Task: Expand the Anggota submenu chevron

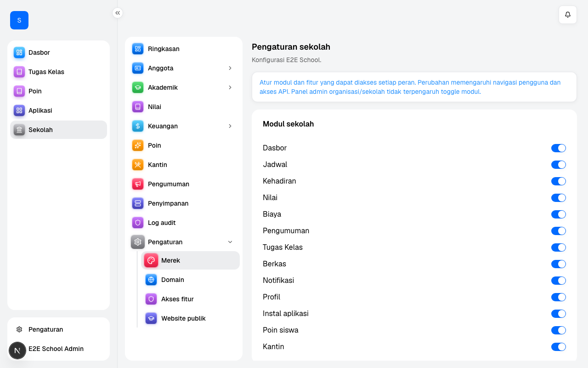Action: (230, 68)
